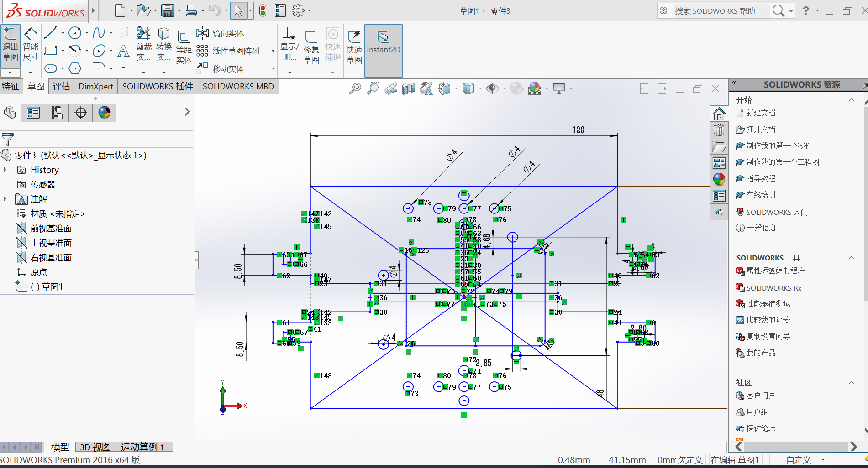This screenshot has height=468, width=868.
Task: Click the Save icon in the top toolbar
Action: coord(168,10)
